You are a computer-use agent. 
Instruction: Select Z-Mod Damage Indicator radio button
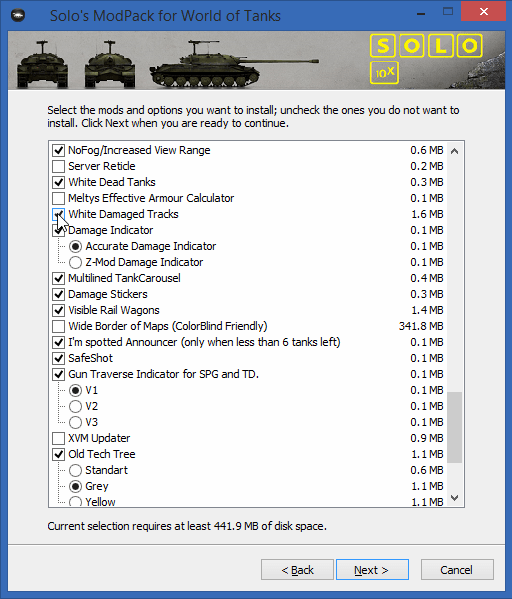[x=75, y=262]
